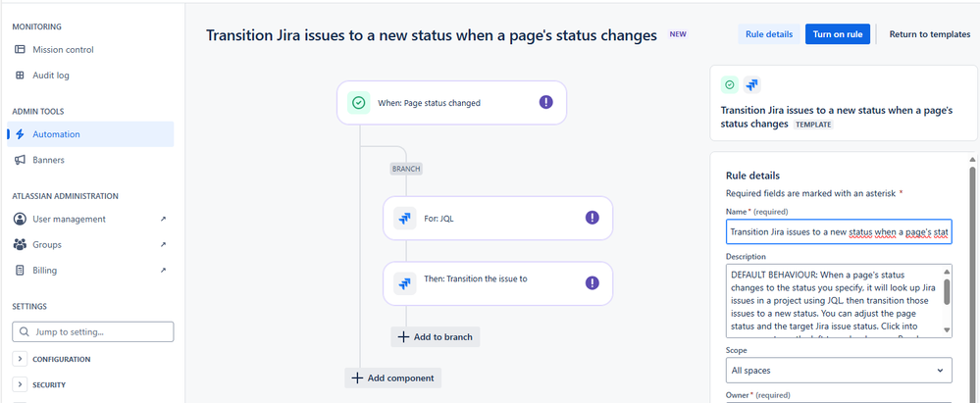Click the Mission control monitor icon
The width and height of the screenshot is (980, 403).
[21, 49]
